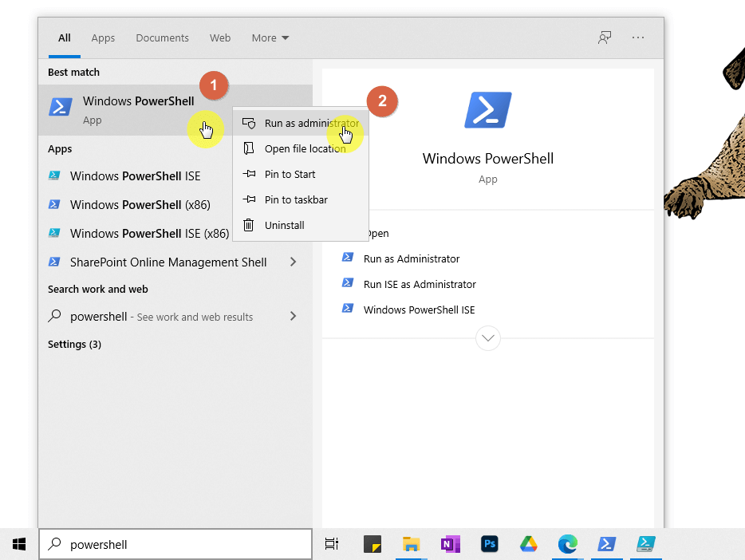This screenshot has height=560, width=745.
Task: Switch to the Apps tab
Action: [x=103, y=38]
